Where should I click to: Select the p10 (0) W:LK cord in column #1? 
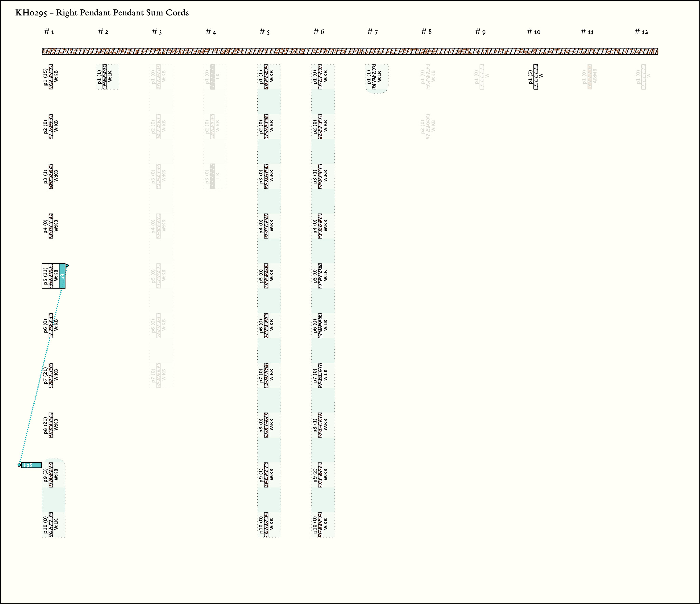coord(51,525)
